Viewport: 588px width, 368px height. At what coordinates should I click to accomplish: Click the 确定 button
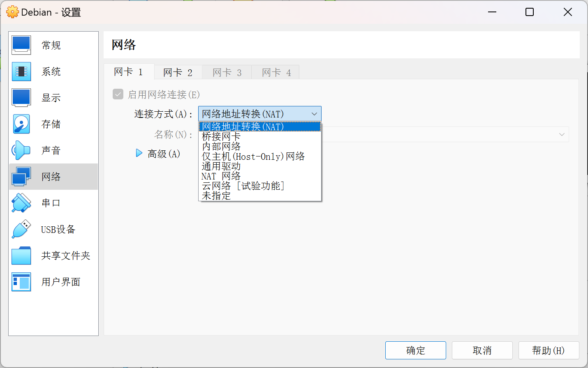(x=416, y=350)
